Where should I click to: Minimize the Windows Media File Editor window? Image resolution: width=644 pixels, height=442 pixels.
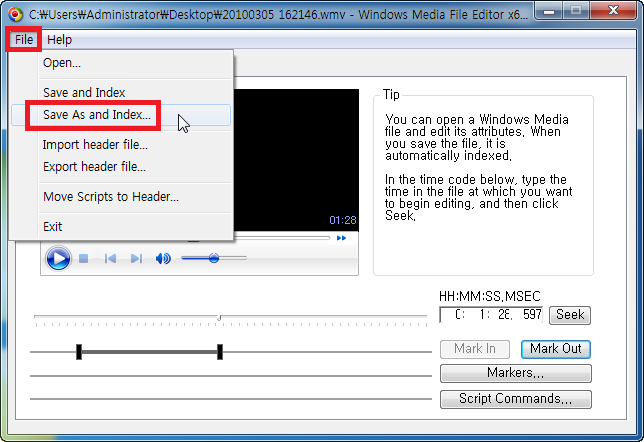(549, 11)
